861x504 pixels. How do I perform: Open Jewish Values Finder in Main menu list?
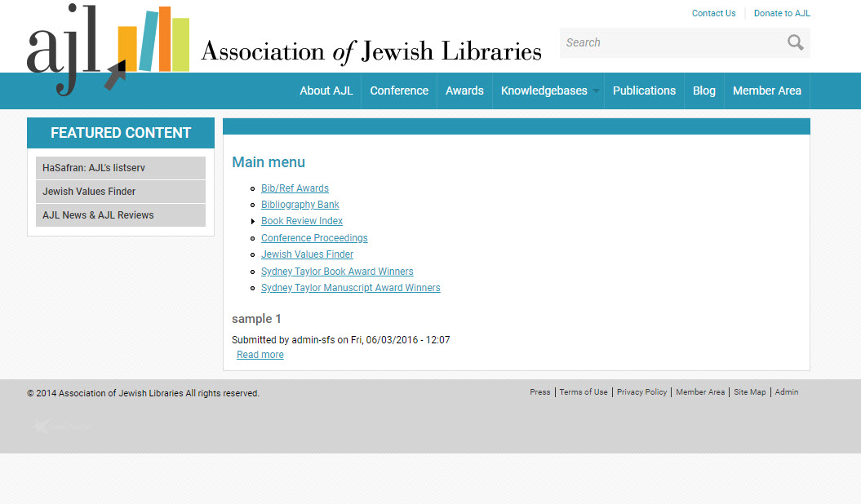pos(307,254)
